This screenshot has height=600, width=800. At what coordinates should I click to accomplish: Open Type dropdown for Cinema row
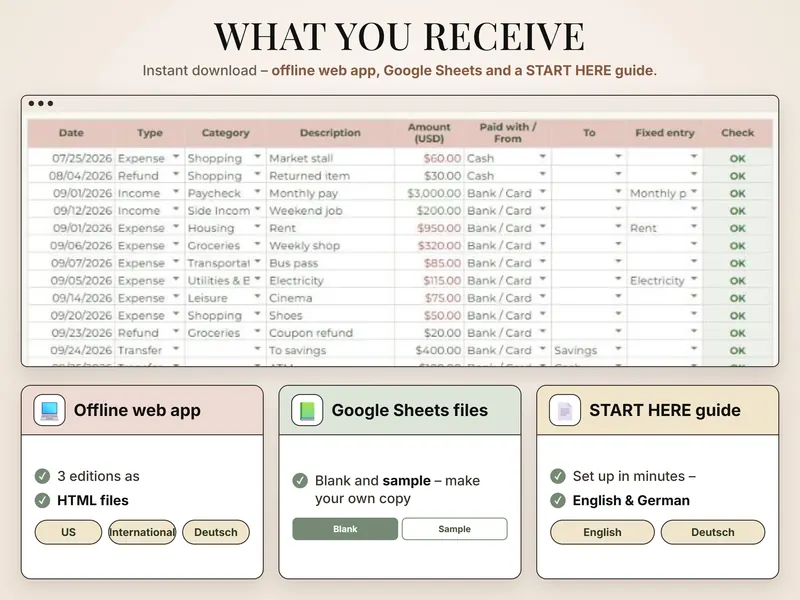point(176,297)
